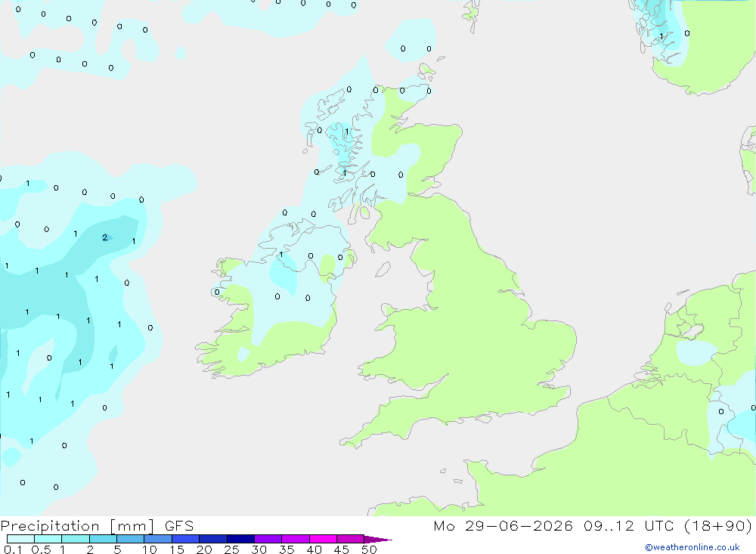Screen dimensions: 756x554
Task: Click the 0.5–1 mm legend color box
Action: (48, 539)
